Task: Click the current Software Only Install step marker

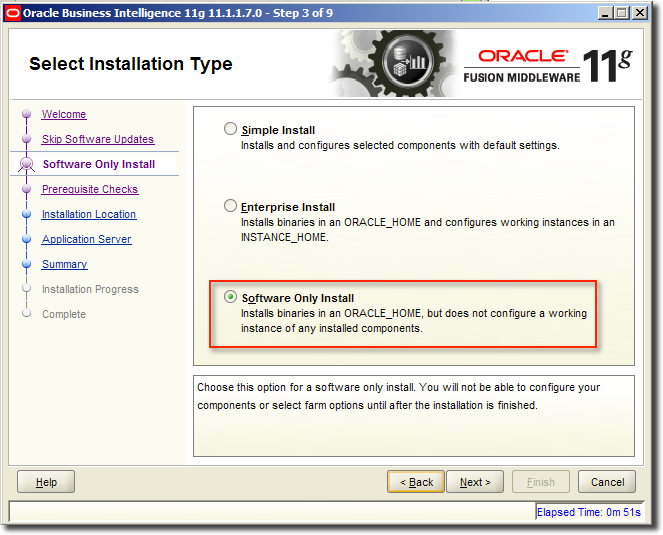Action: tap(27, 164)
